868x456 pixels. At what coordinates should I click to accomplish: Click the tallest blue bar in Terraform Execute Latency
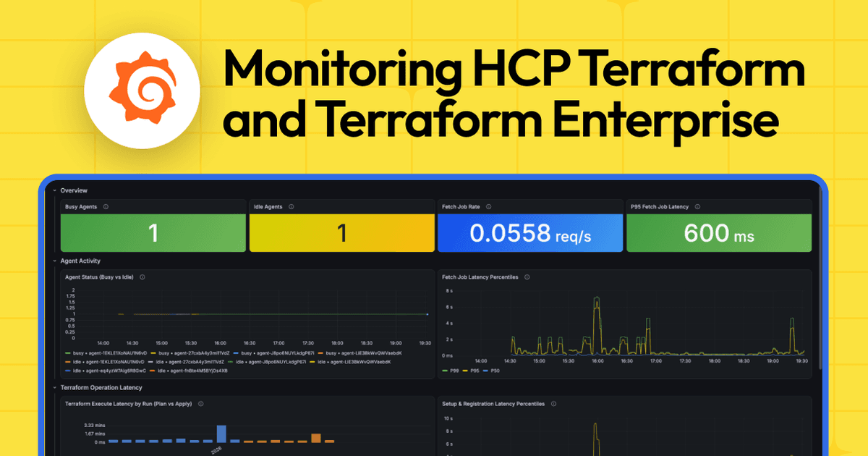coord(221,434)
